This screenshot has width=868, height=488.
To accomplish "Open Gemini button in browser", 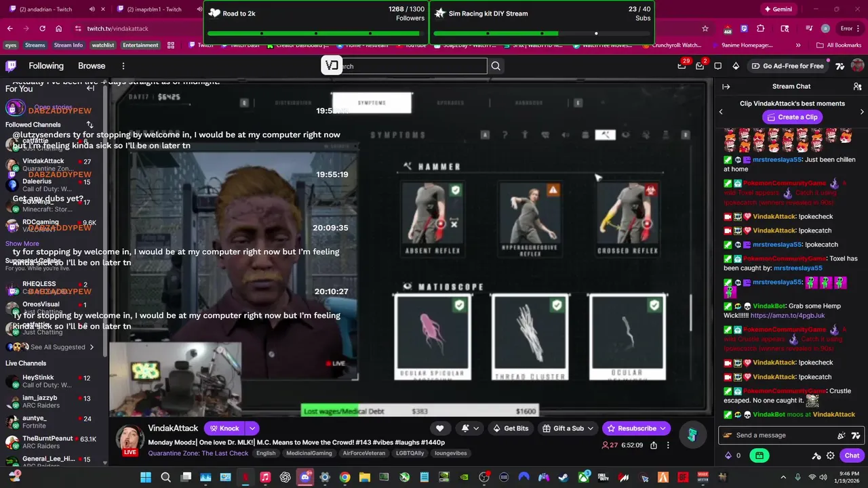I will (x=777, y=9).
